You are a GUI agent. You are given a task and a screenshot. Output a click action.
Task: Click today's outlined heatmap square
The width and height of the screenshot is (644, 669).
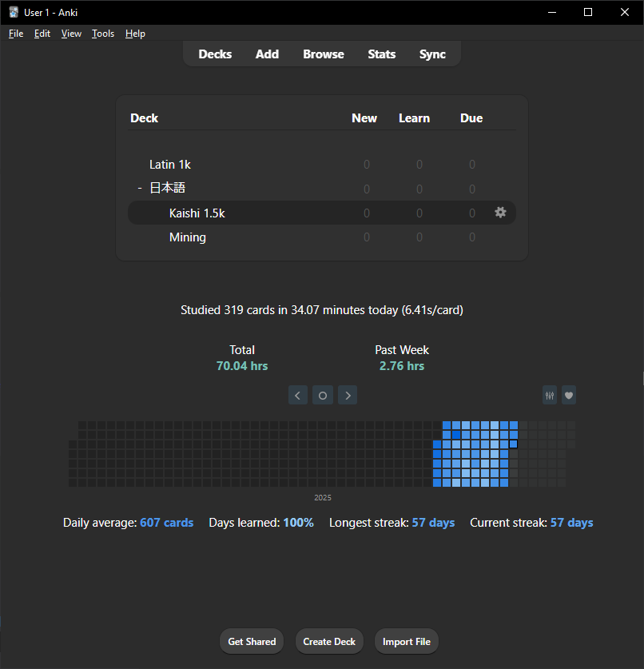514,444
